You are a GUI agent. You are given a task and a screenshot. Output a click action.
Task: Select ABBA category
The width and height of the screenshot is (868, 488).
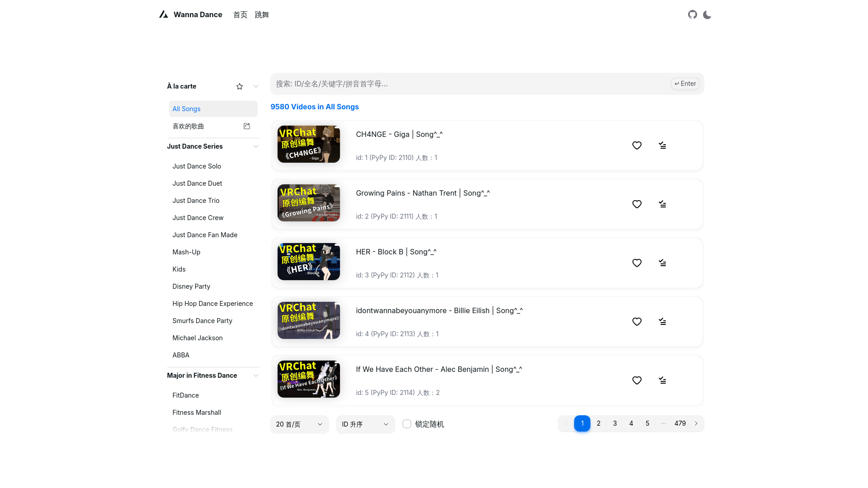click(x=181, y=355)
